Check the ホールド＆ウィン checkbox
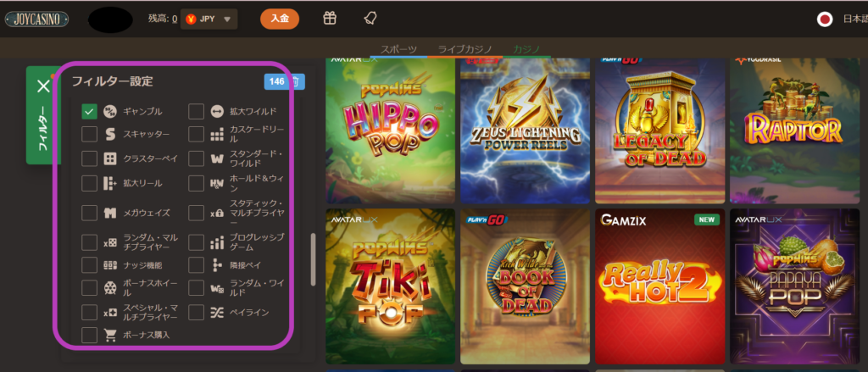 pos(196,183)
